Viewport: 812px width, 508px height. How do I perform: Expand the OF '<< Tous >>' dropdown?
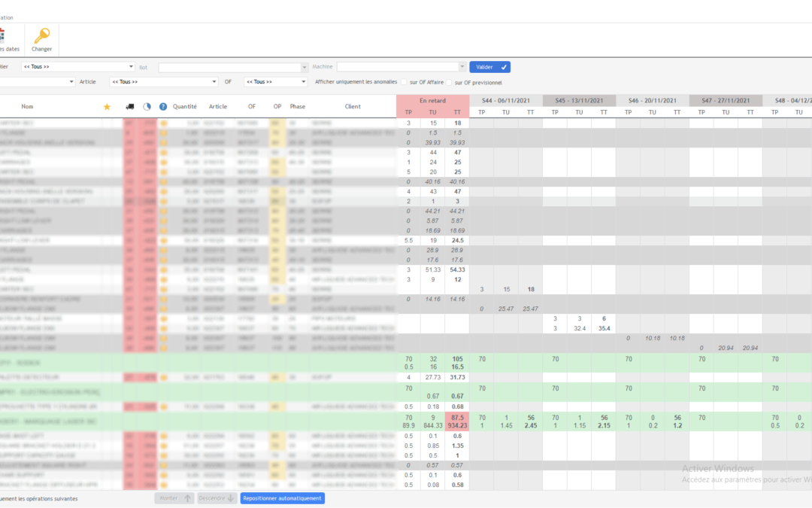tap(275, 82)
